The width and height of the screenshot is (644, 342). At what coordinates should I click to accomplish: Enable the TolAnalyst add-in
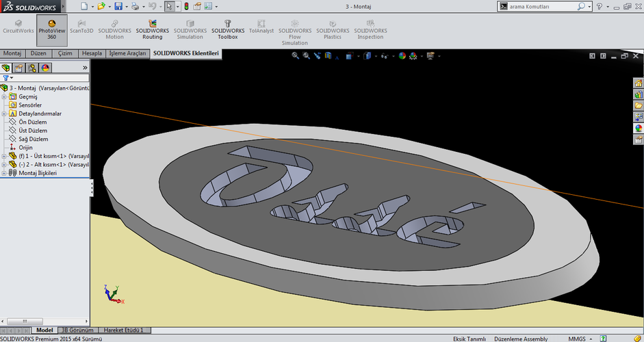point(261,27)
